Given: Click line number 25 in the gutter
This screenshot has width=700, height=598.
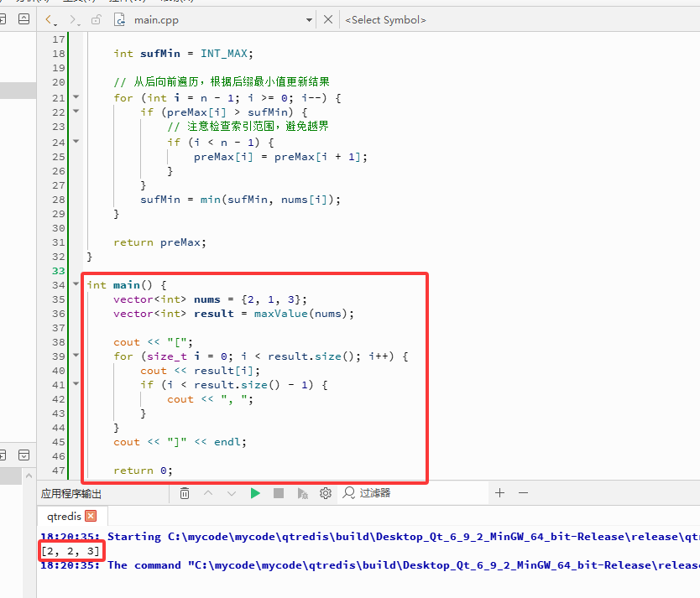Looking at the screenshot, I should coord(59,157).
